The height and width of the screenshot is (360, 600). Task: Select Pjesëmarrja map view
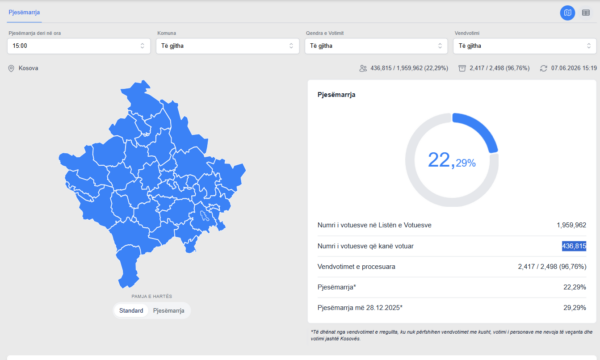pyautogui.click(x=168, y=310)
